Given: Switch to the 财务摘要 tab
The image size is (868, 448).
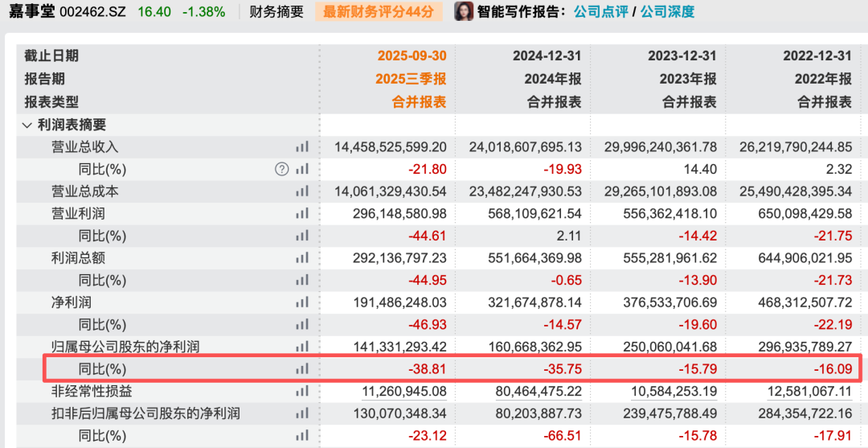Looking at the screenshot, I should 276,12.
